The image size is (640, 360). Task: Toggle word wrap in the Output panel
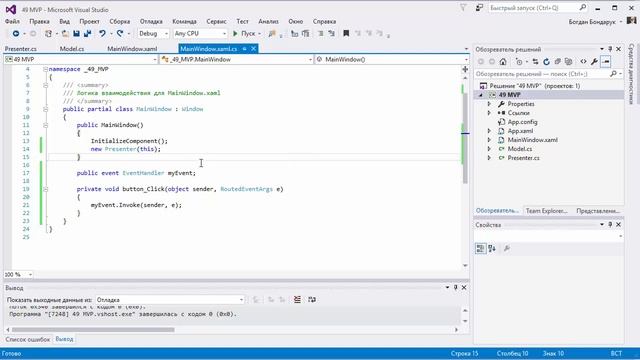[x=312, y=300]
